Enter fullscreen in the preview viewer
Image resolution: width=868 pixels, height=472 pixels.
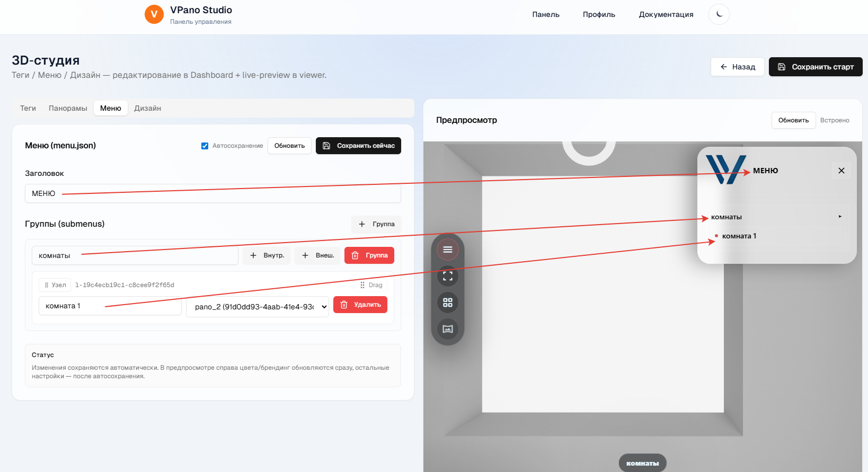[x=448, y=276]
